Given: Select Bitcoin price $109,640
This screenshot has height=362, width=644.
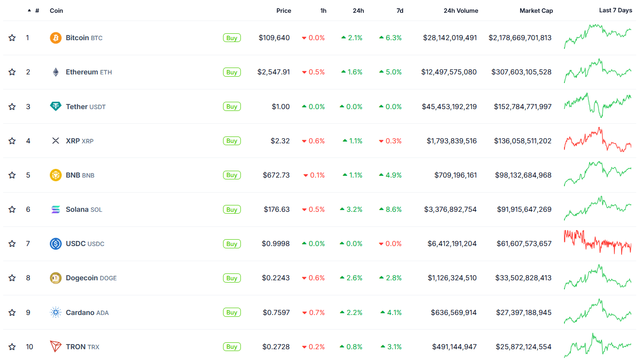Looking at the screenshot, I should pyautogui.click(x=274, y=38).
